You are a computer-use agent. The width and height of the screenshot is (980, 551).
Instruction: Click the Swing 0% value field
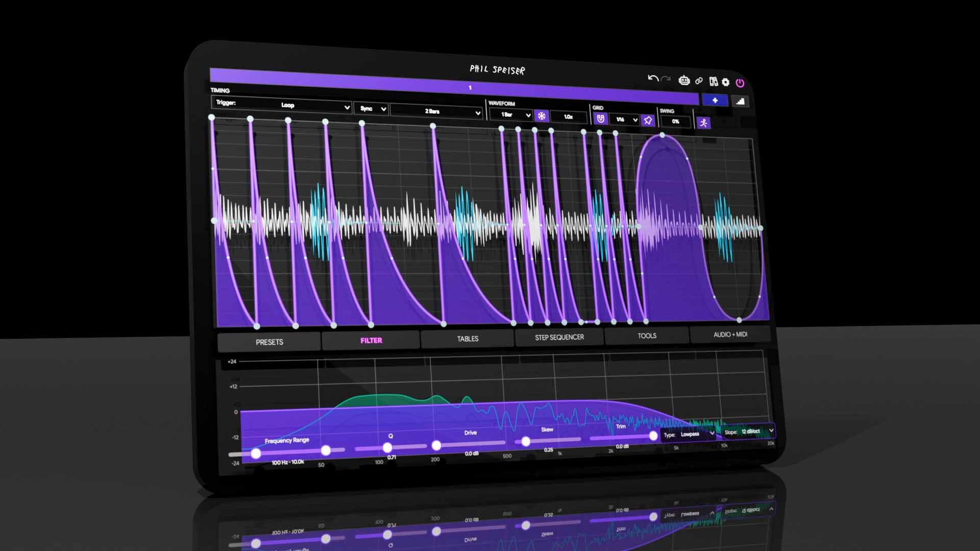[675, 121]
